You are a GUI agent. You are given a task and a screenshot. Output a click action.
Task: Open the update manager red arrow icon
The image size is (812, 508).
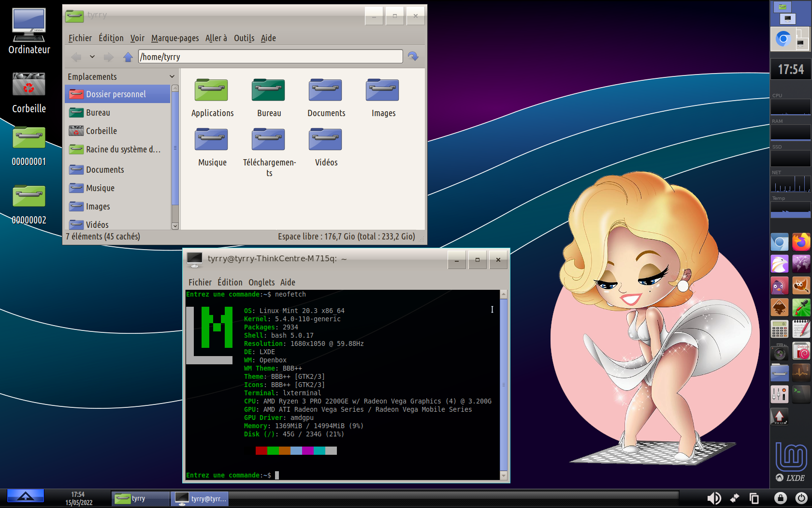pyautogui.click(x=780, y=417)
